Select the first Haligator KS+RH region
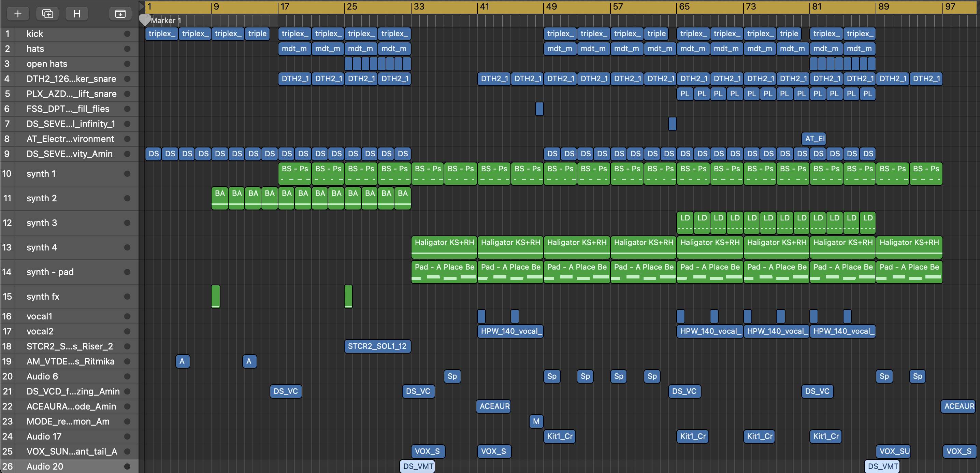This screenshot has height=473, width=980. tap(444, 247)
